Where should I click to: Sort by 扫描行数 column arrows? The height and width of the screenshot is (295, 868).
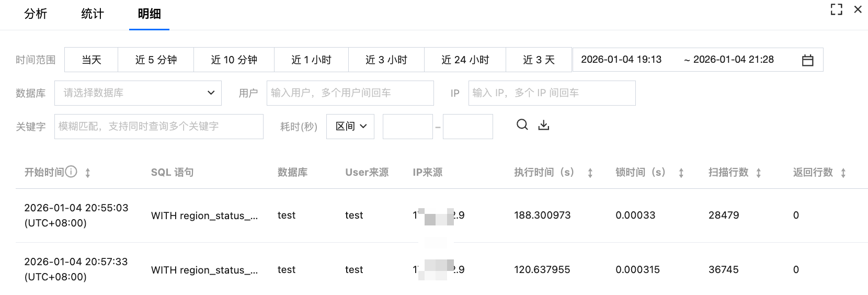[x=758, y=173]
